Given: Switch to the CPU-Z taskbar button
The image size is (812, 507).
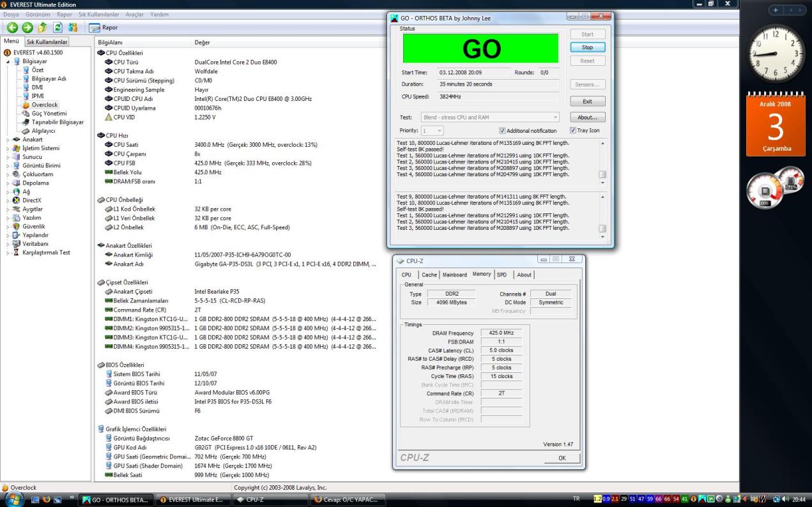Looking at the screenshot, I should coord(272,499).
